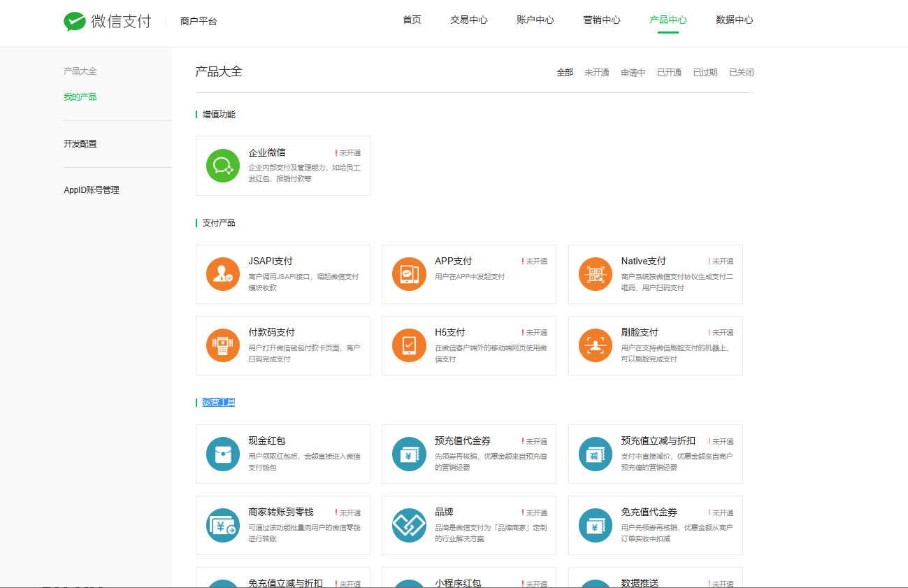908x588 pixels.
Task: Open the 现金红包 product title
Action: [267, 440]
